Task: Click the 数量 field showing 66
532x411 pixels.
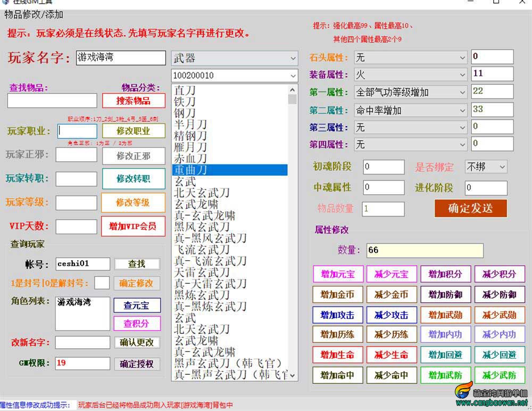Action: (425, 250)
